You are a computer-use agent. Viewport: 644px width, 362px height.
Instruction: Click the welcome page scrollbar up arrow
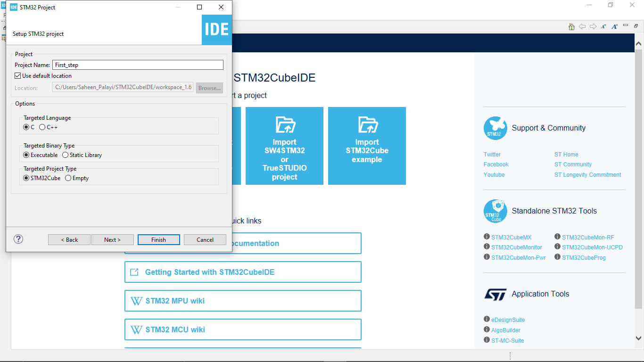638,44
